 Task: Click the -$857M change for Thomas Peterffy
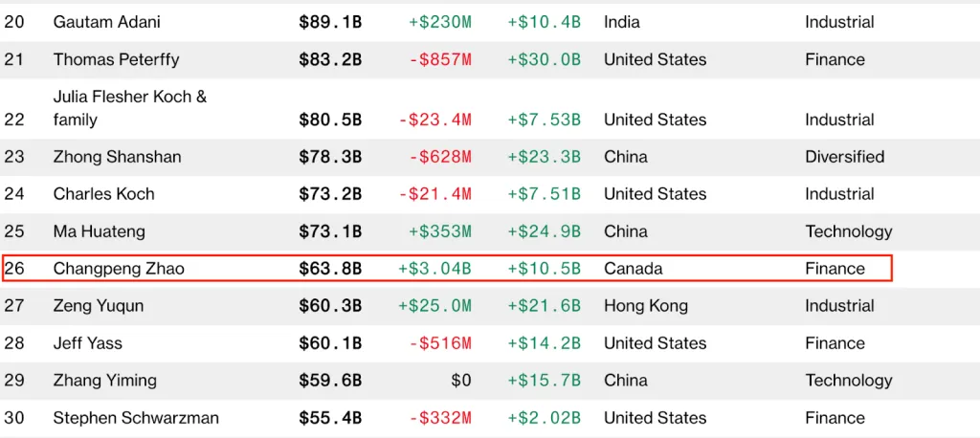coord(440,59)
